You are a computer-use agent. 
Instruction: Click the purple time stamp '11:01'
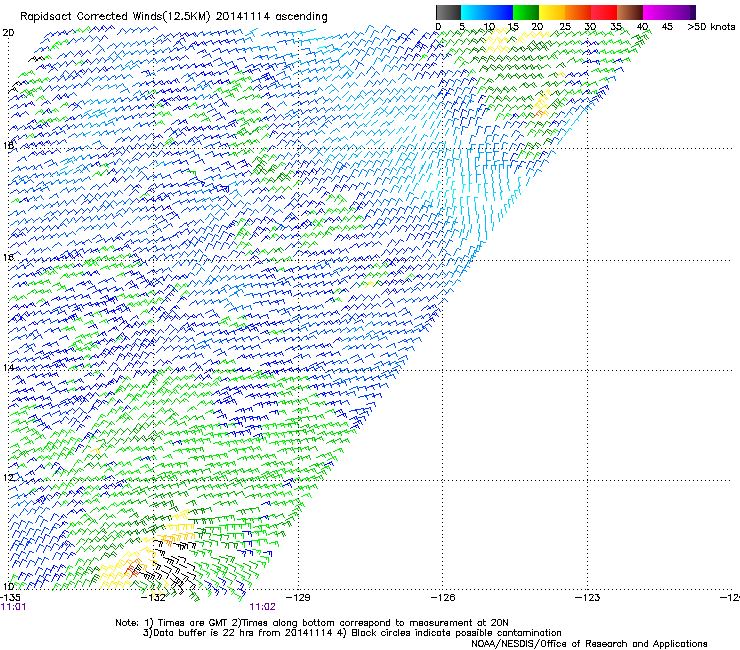[14, 607]
